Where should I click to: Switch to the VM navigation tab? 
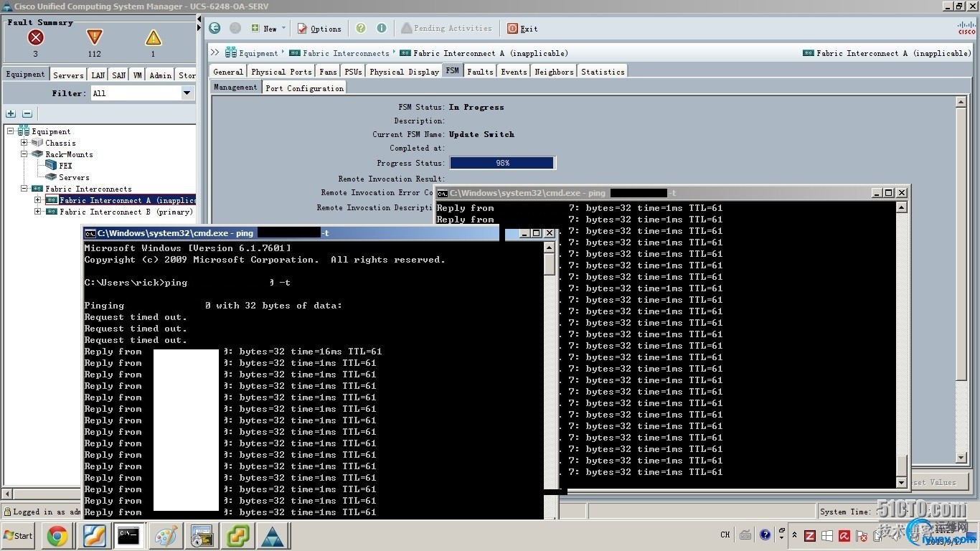[x=138, y=75]
